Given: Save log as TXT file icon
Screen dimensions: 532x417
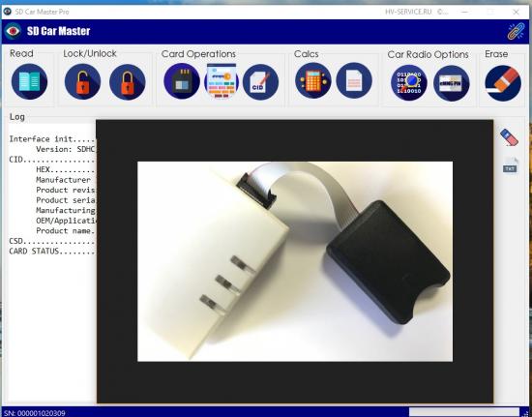Looking at the screenshot, I should 511,165.
